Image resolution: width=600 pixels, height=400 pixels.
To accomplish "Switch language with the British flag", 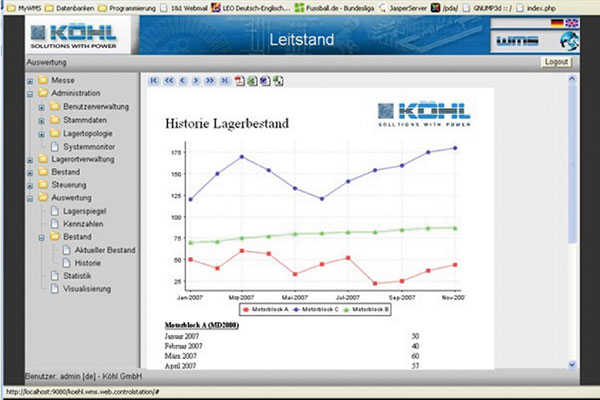I will [570, 22].
